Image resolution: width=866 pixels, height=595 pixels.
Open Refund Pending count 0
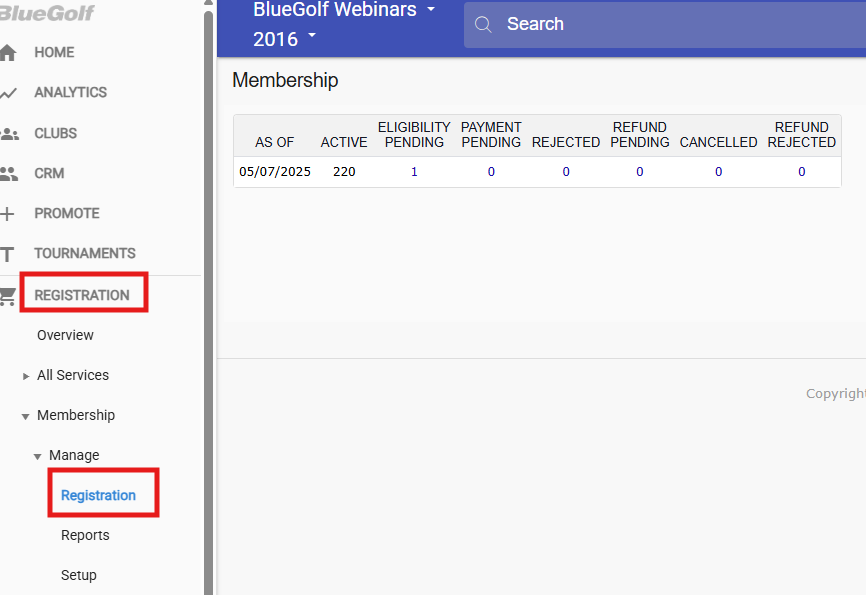(x=640, y=172)
